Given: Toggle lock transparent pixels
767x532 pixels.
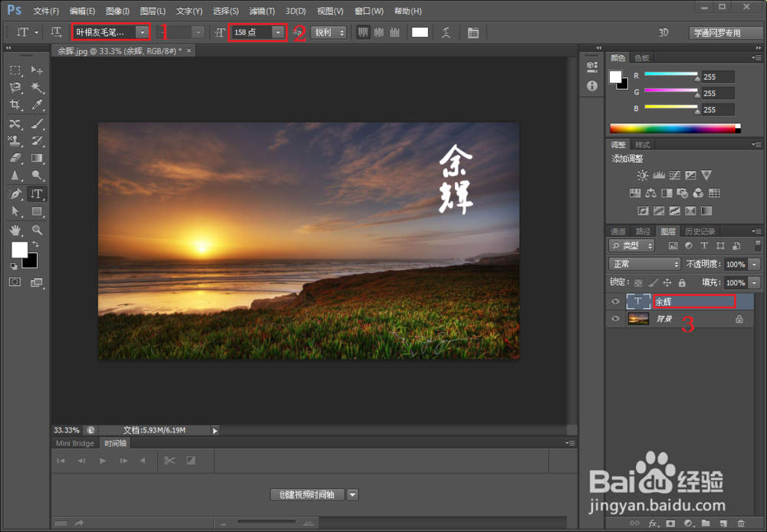Looking at the screenshot, I should pyautogui.click(x=638, y=283).
